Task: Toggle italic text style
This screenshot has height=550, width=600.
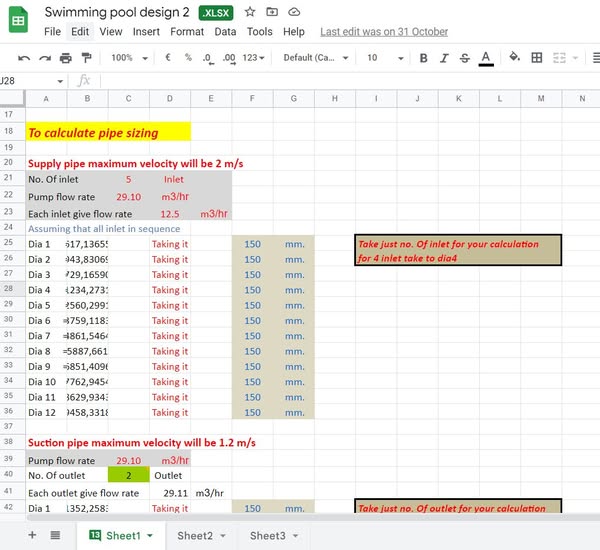Action: (x=444, y=58)
